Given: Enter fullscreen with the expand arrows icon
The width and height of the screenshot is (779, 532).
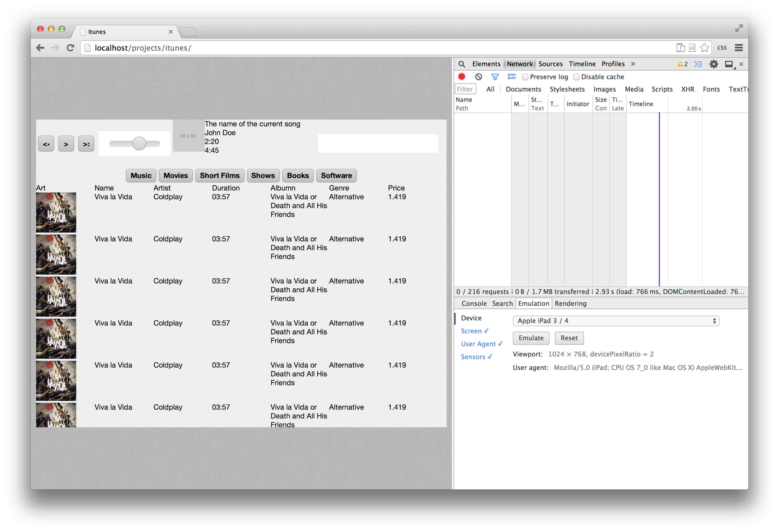Looking at the screenshot, I should 739,29.
